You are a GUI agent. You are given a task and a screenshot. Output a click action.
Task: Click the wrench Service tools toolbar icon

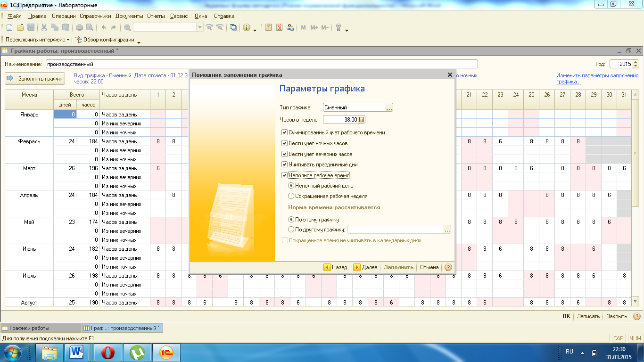click(339, 27)
